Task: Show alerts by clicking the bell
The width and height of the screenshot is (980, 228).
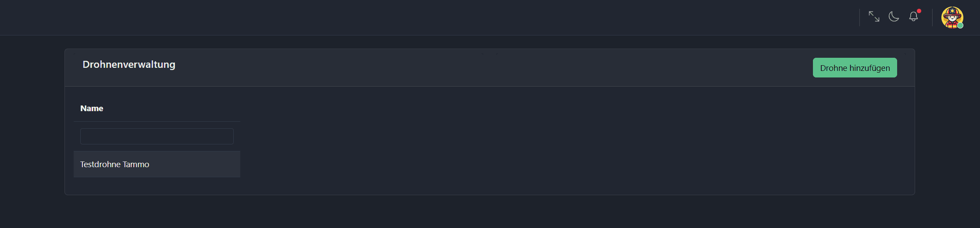Action: pos(913,17)
